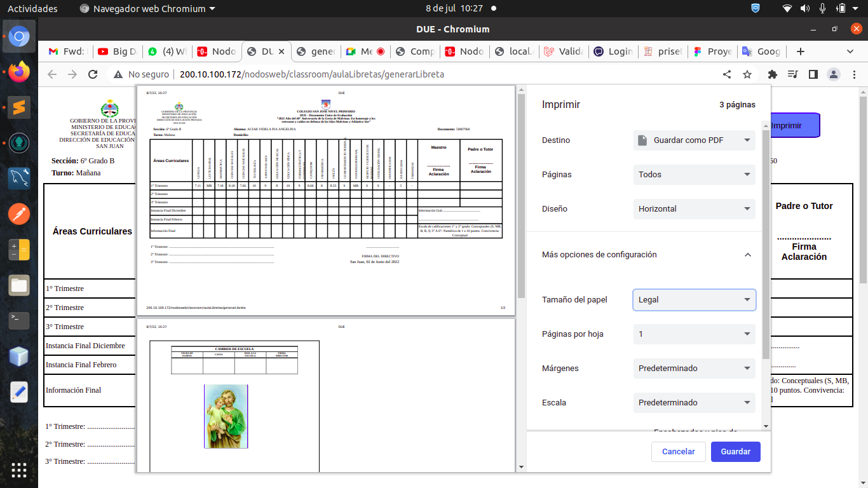The width and height of the screenshot is (868, 488).
Task: Open the Chromium extensions puzzle icon
Action: pyautogui.click(x=773, y=74)
